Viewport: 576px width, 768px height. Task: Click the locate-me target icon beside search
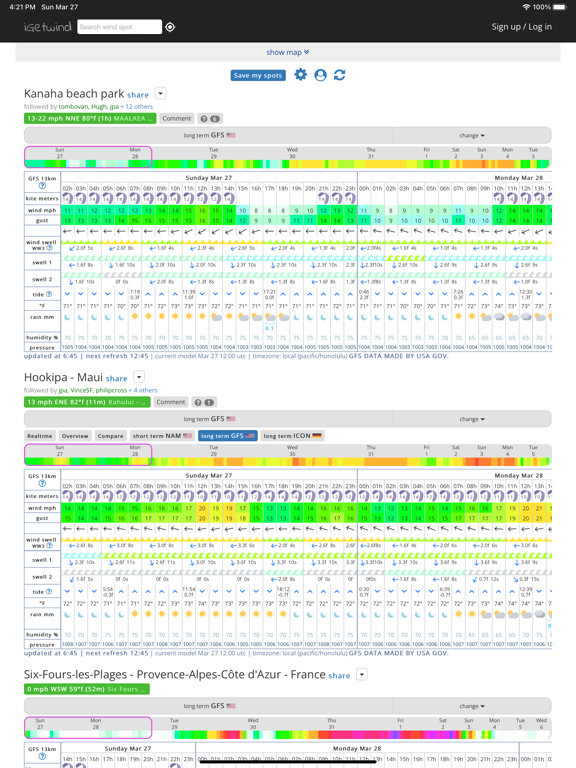point(170,27)
